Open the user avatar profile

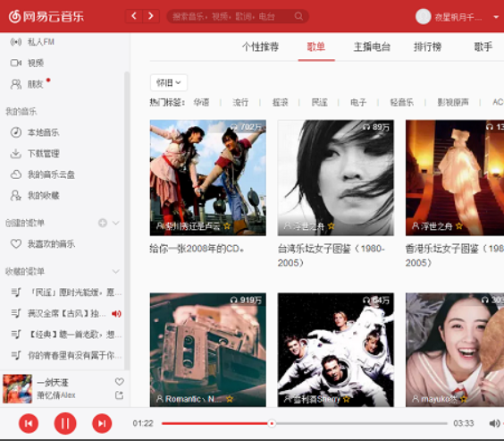[x=424, y=16]
